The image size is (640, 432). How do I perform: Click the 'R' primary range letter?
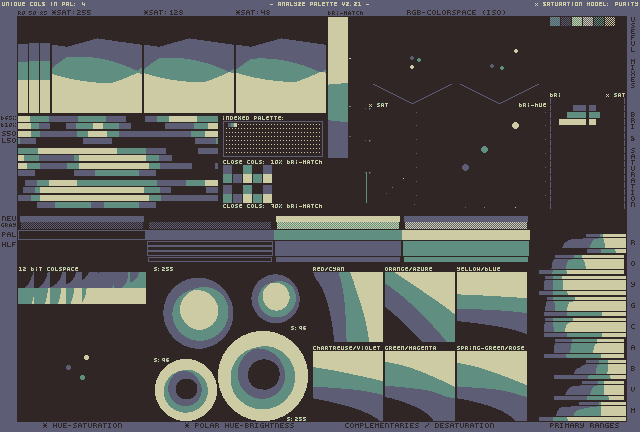(x=633, y=243)
